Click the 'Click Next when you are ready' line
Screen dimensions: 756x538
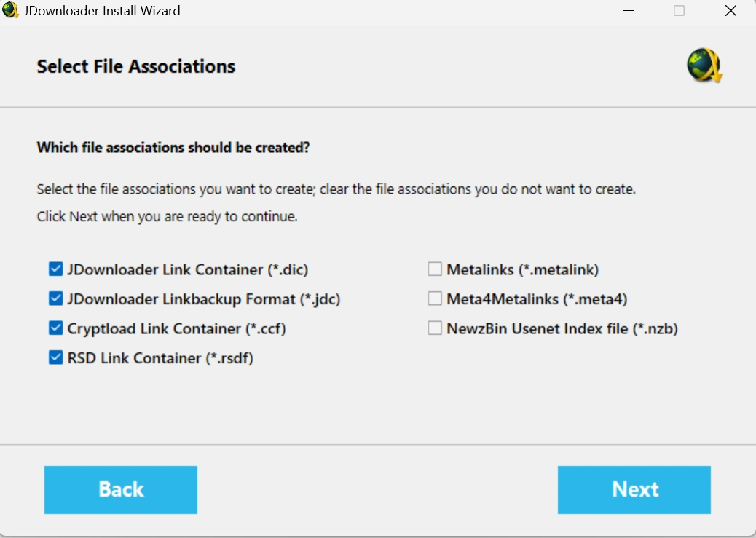point(167,216)
